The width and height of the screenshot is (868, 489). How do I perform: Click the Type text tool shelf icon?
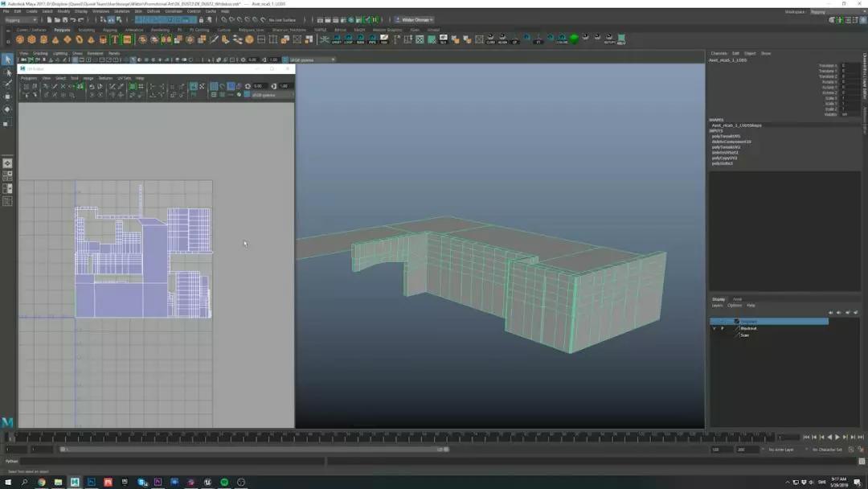coord(115,39)
